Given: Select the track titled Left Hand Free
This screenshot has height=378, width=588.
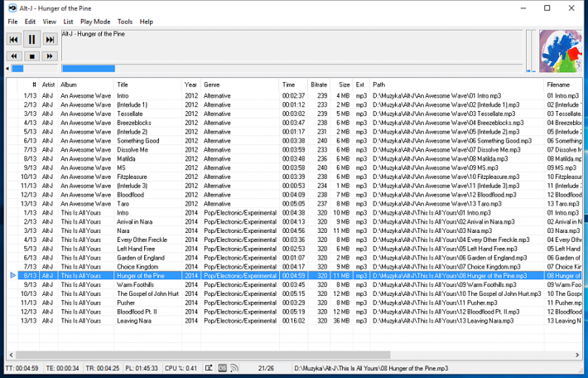Looking at the screenshot, I should point(136,249).
